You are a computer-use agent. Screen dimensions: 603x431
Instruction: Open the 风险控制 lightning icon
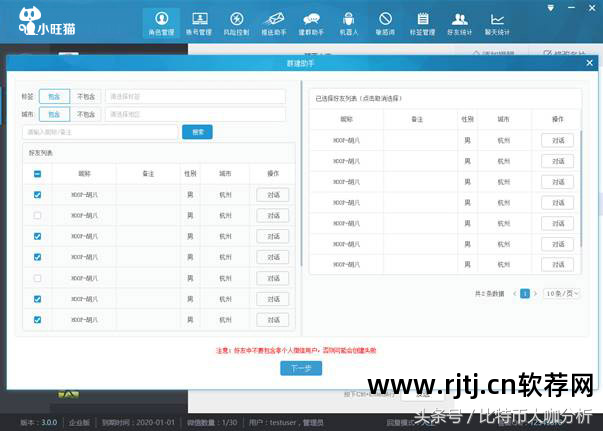[x=236, y=23]
